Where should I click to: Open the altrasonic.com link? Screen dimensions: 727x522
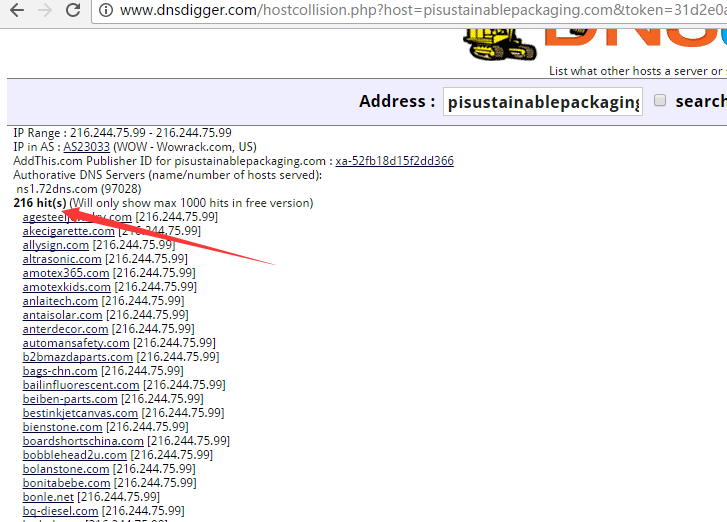click(x=62, y=259)
